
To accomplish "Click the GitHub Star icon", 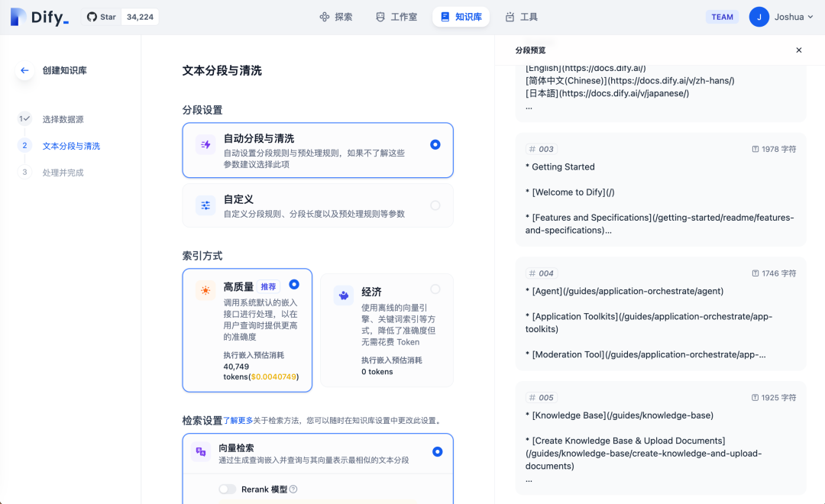I will coord(91,16).
